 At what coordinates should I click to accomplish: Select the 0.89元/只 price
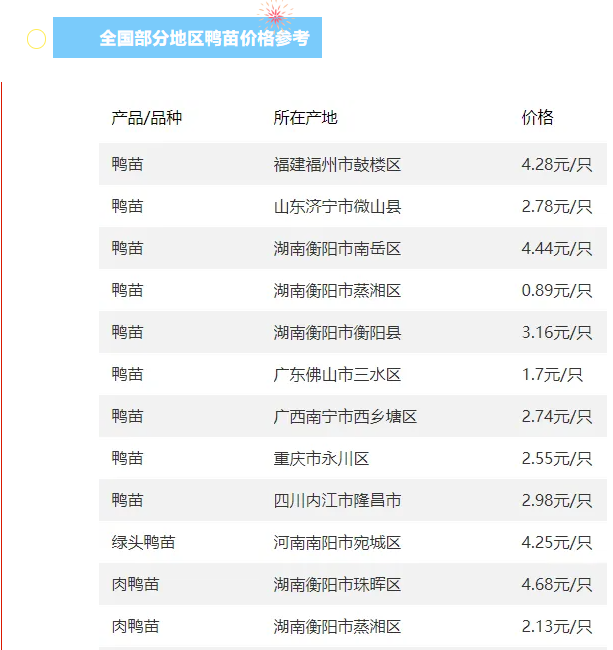pos(556,291)
